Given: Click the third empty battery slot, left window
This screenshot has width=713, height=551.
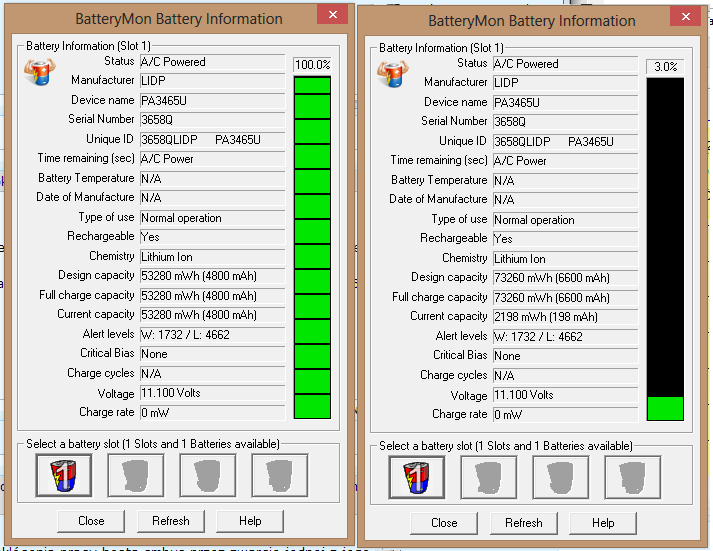Looking at the screenshot, I should 207,475.
